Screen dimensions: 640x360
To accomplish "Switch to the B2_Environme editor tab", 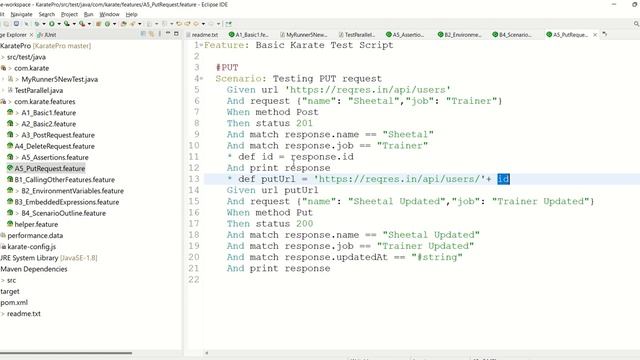I will [460, 35].
